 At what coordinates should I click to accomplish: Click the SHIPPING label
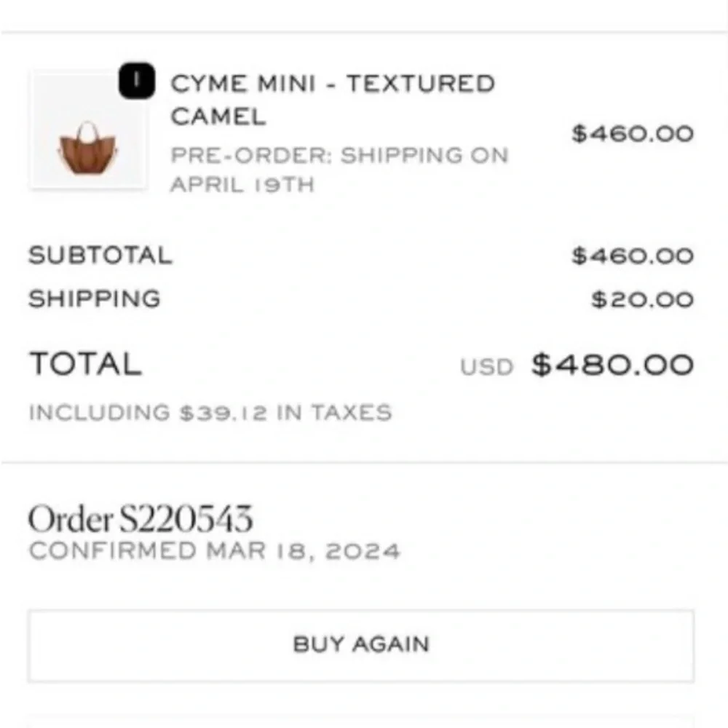(94, 299)
